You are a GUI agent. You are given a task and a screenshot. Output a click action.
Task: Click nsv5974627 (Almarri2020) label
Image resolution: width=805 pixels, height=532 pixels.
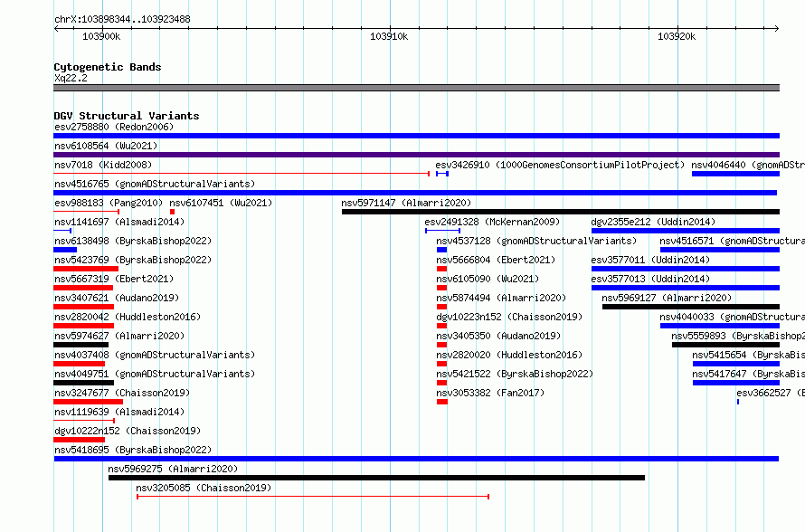119,336
